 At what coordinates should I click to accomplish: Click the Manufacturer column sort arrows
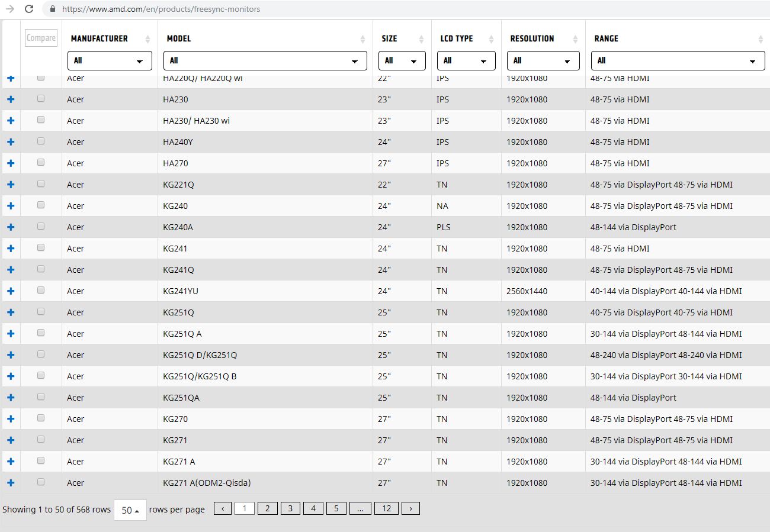pyautogui.click(x=147, y=39)
